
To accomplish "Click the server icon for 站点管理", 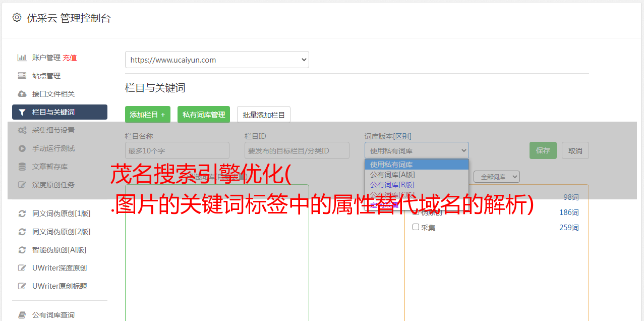I will (x=22, y=76).
